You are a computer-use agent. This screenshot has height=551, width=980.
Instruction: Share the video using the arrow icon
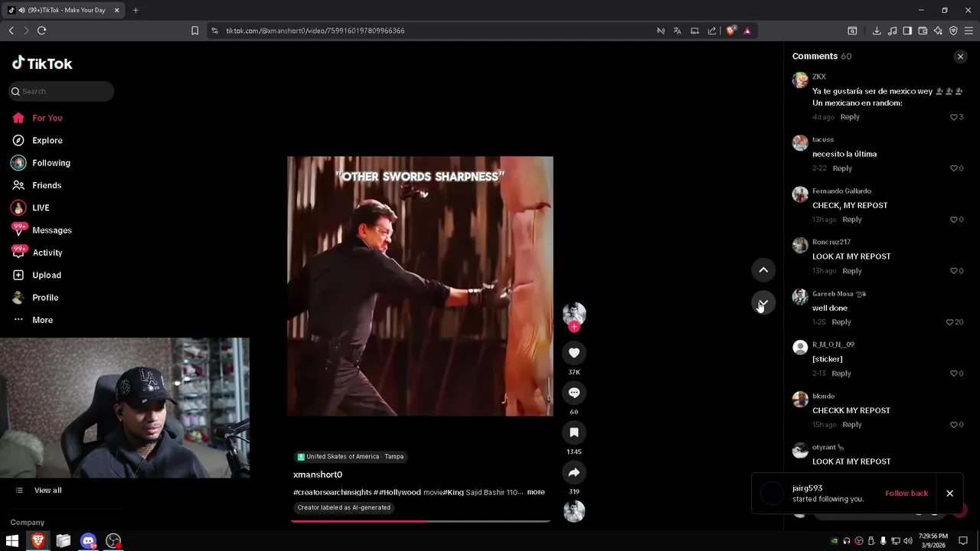[574, 472]
